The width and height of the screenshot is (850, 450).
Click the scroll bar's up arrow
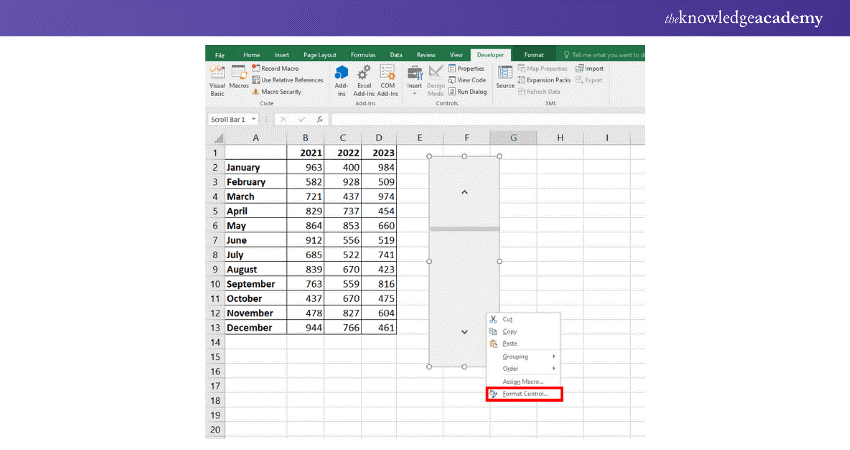(x=464, y=193)
